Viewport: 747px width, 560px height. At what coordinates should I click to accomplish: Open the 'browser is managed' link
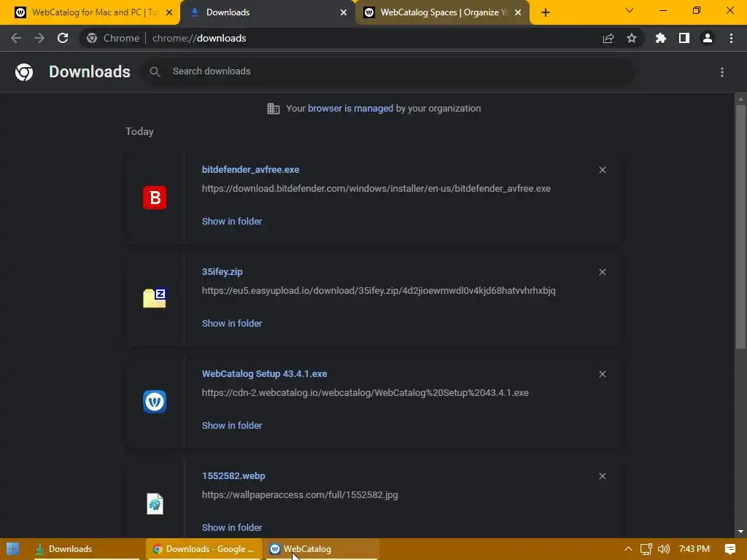[x=351, y=109]
